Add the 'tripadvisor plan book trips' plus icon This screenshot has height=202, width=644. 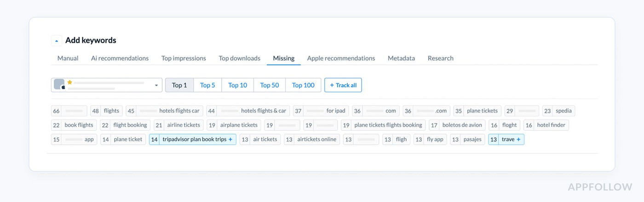(x=230, y=139)
